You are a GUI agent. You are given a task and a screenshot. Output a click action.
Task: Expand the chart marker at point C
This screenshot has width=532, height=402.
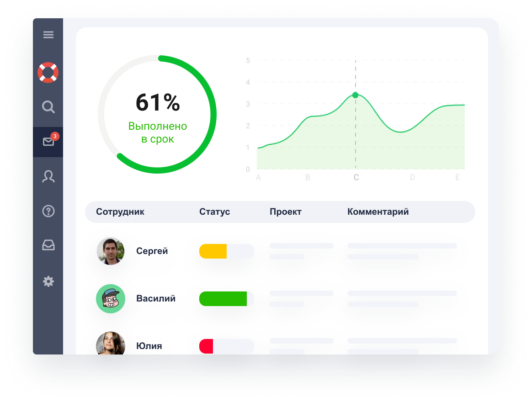[356, 95]
